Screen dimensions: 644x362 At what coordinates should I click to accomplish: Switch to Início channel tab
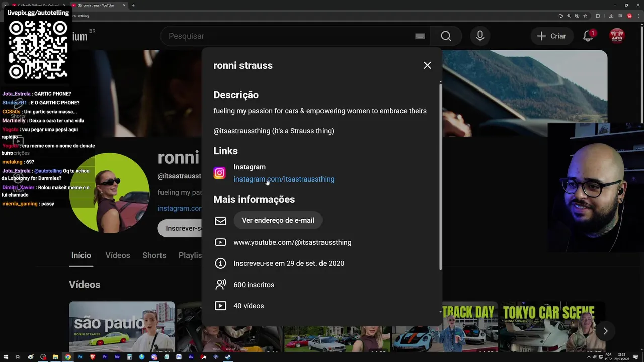tap(81, 255)
